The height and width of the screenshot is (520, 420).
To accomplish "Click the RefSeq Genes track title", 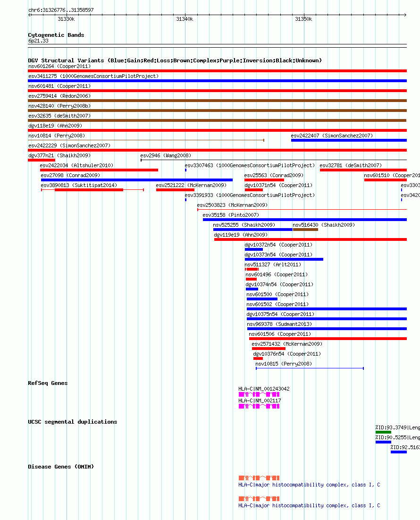I will click(x=48, y=384).
